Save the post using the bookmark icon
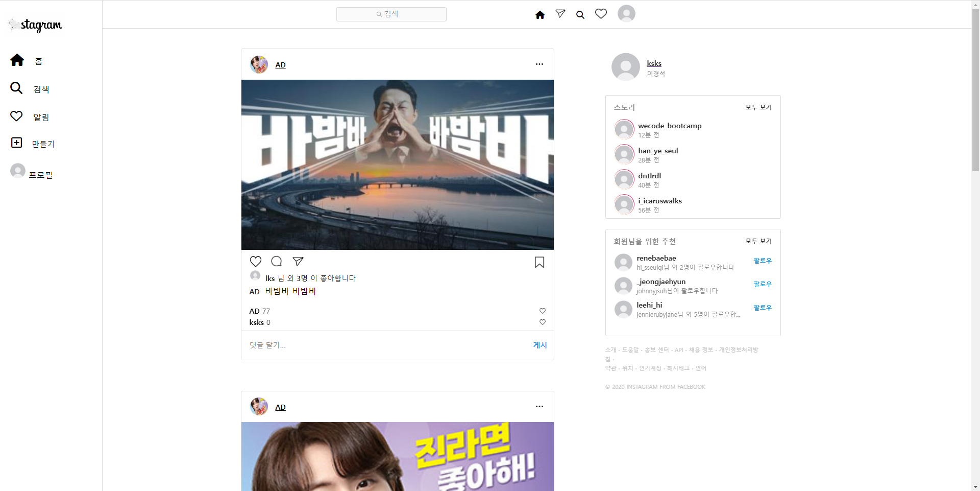The width and height of the screenshot is (980, 491). point(539,262)
